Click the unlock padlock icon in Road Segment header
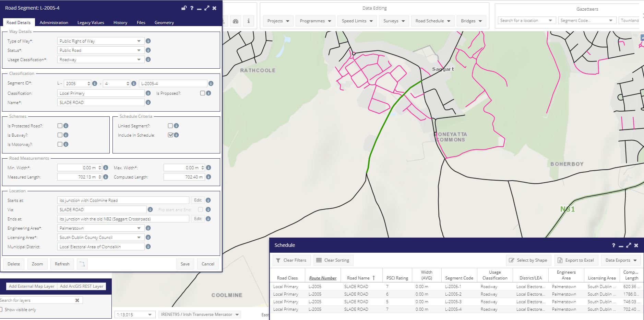Image resolution: width=644 pixels, height=320 pixels. pyautogui.click(x=184, y=8)
